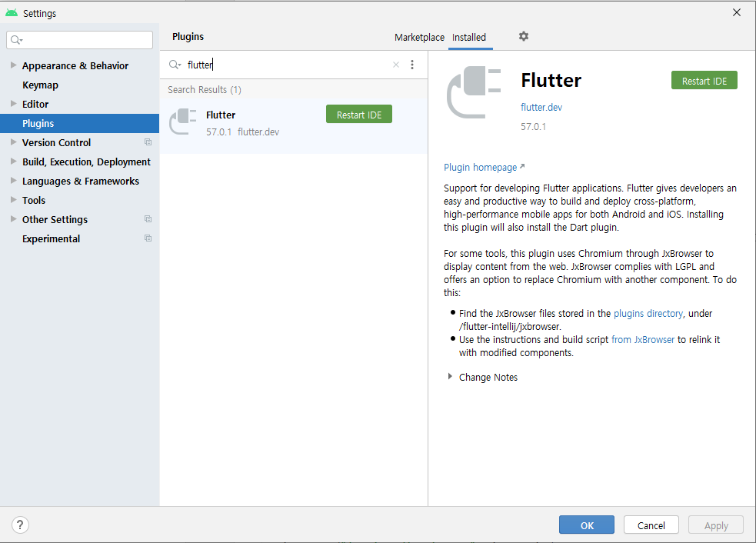The width and height of the screenshot is (756, 543).
Task: Confirm settings with OK button
Action: (x=587, y=525)
